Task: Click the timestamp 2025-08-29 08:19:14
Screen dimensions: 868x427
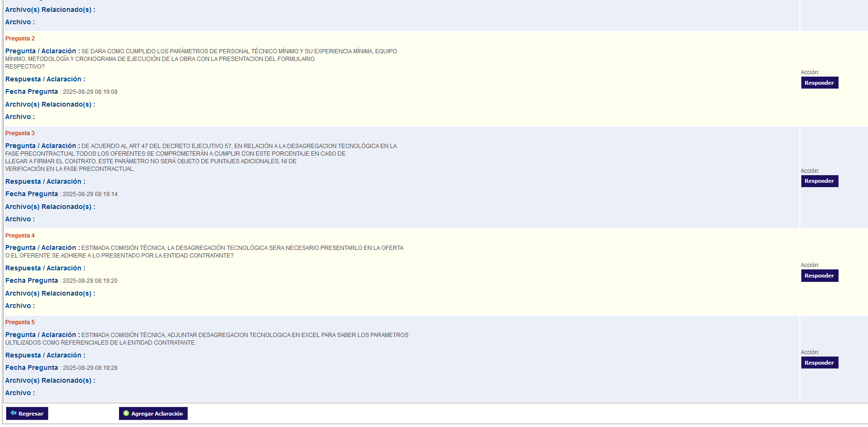Action: 90,194
